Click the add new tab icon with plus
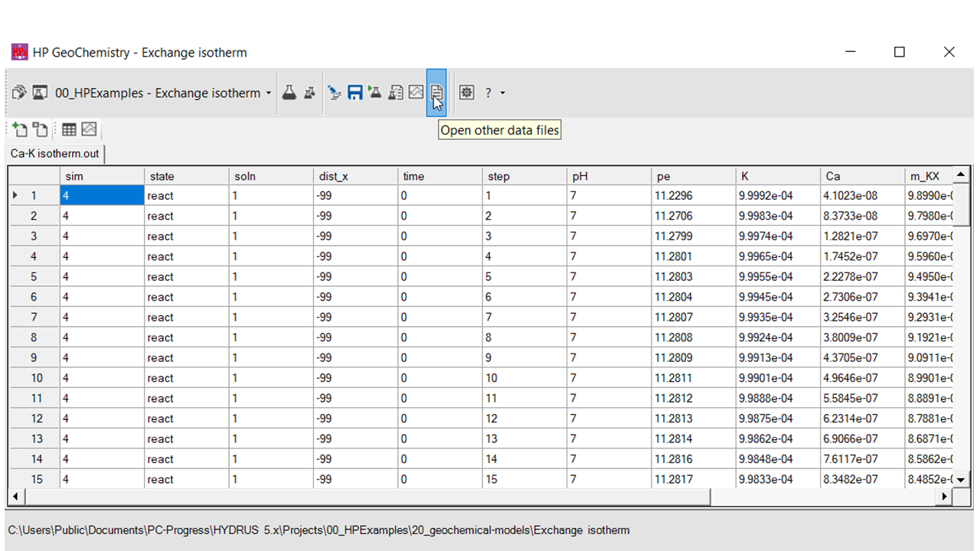Viewport: 980px width, 551px height. (x=20, y=129)
